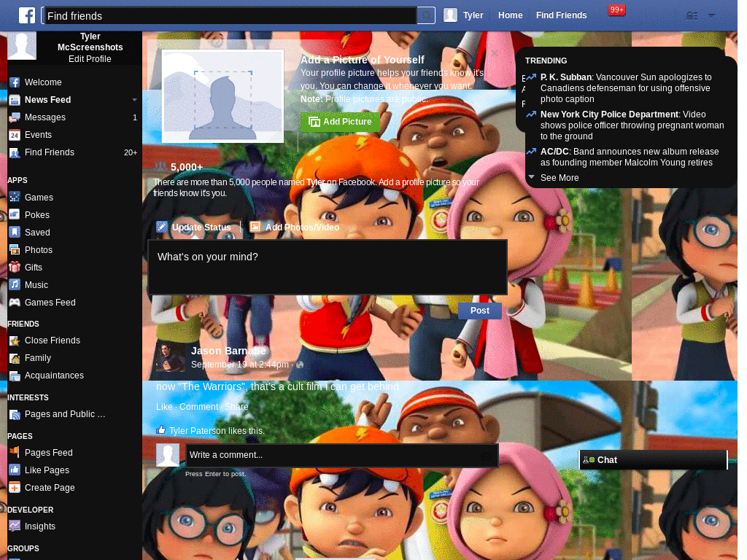Open the New York City Police Department topic

click(609, 114)
